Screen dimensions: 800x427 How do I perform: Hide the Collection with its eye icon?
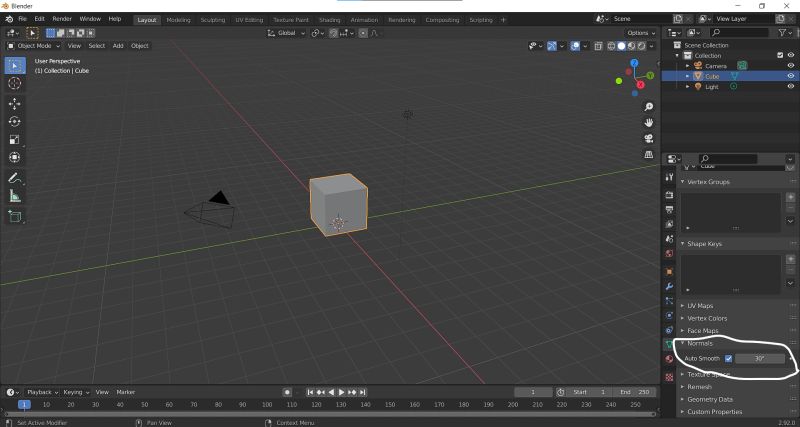point(791,56)
